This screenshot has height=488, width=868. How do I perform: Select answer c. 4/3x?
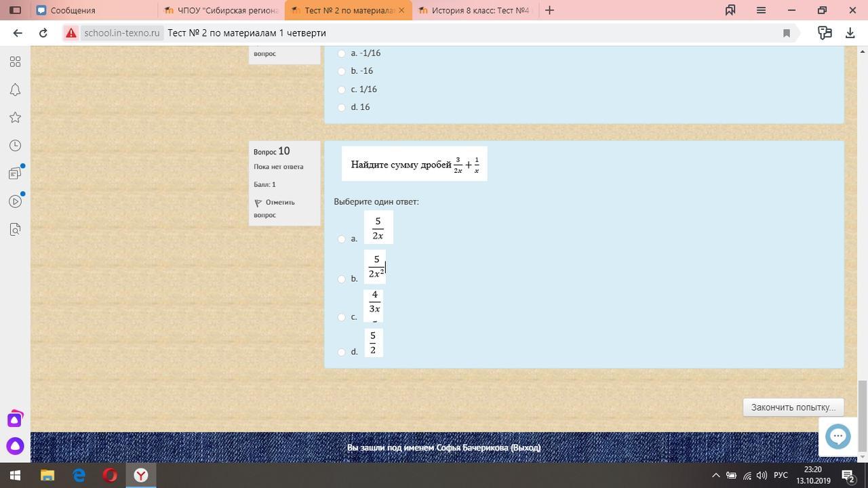tap(342, 317)
